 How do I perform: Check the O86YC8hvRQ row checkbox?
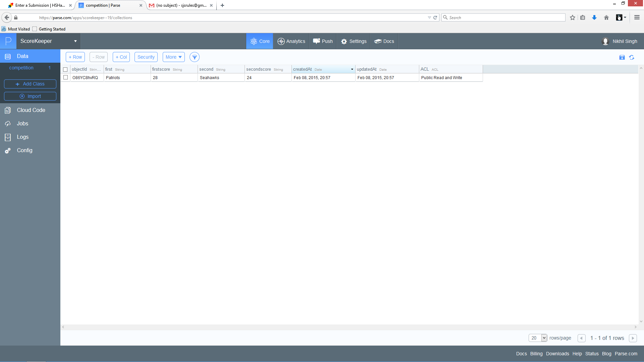coord(66,77)
